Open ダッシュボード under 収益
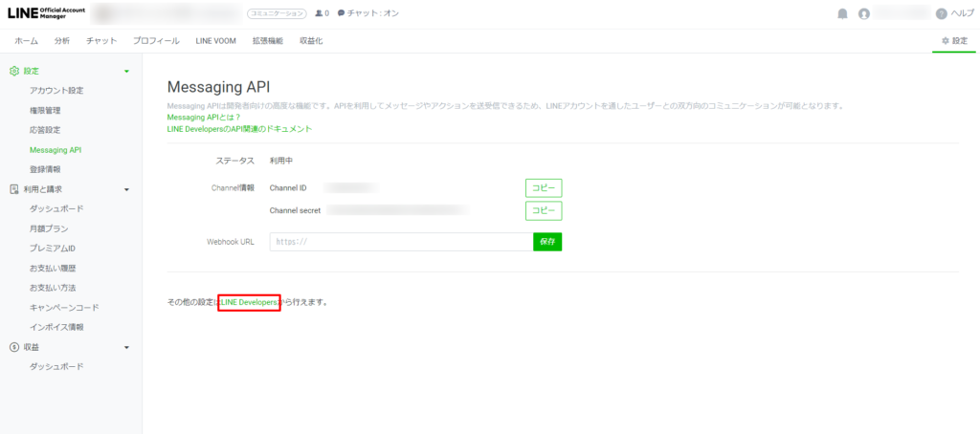Screen dimensions: 980x434 pyautogui.click(x=56, y=366)
